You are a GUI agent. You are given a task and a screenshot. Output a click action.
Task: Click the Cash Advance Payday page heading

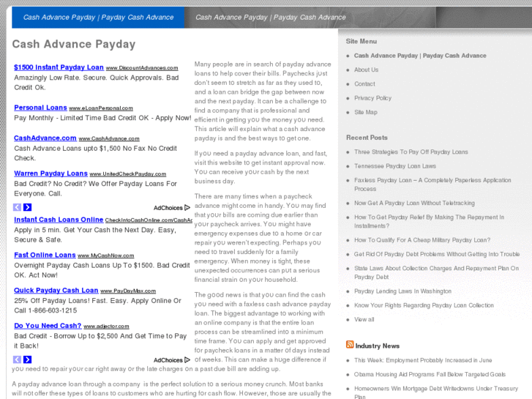click(x=74, y=44)
